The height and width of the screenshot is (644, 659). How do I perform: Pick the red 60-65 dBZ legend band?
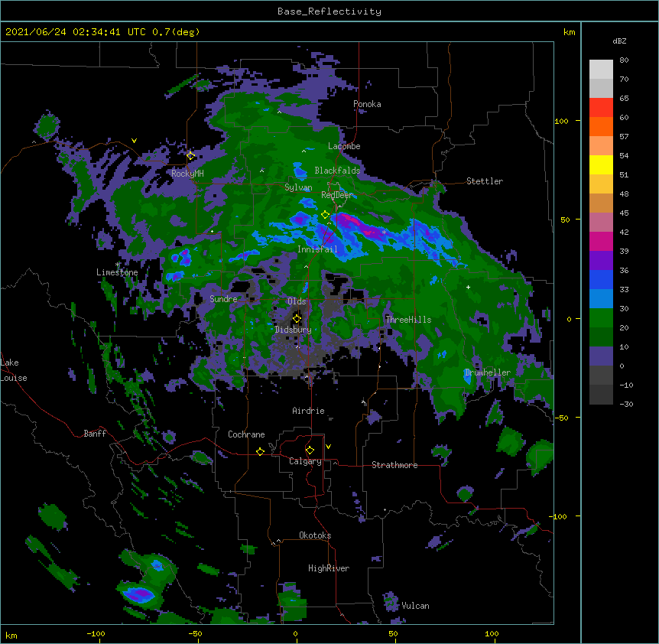[x=601, y=108]
